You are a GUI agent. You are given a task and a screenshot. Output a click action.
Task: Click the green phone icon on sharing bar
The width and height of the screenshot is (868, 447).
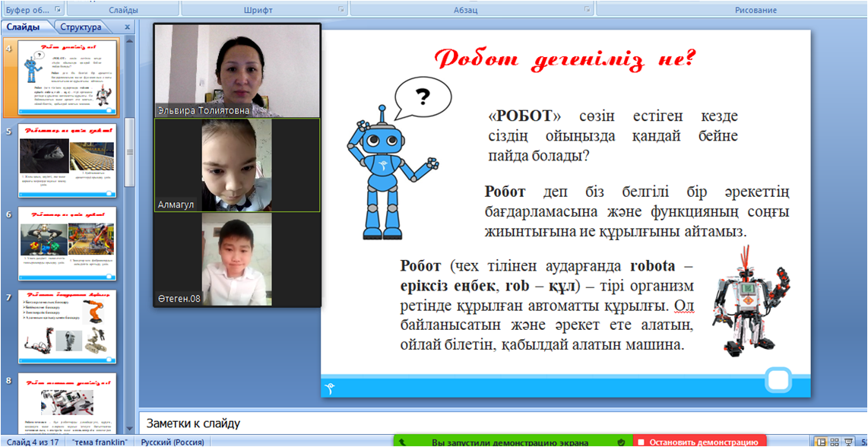pos(403,442)
